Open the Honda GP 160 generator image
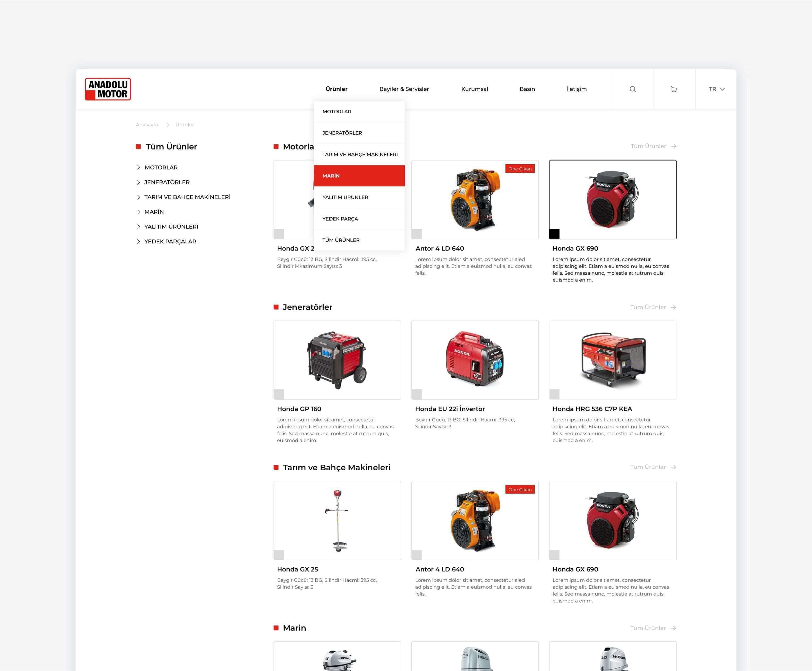812x671 pixels. pos(337,360)
